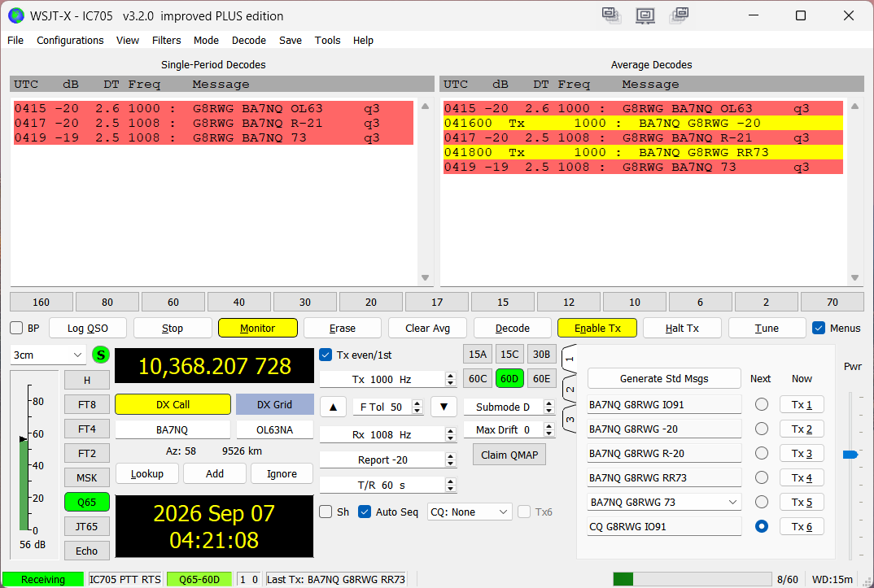Click the Clear Avg button

(427, 328)
